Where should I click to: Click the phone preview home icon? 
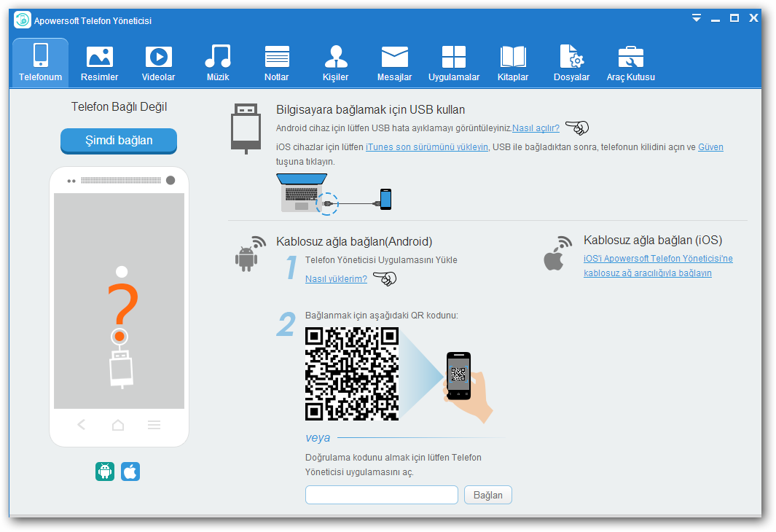coord(118,425)
